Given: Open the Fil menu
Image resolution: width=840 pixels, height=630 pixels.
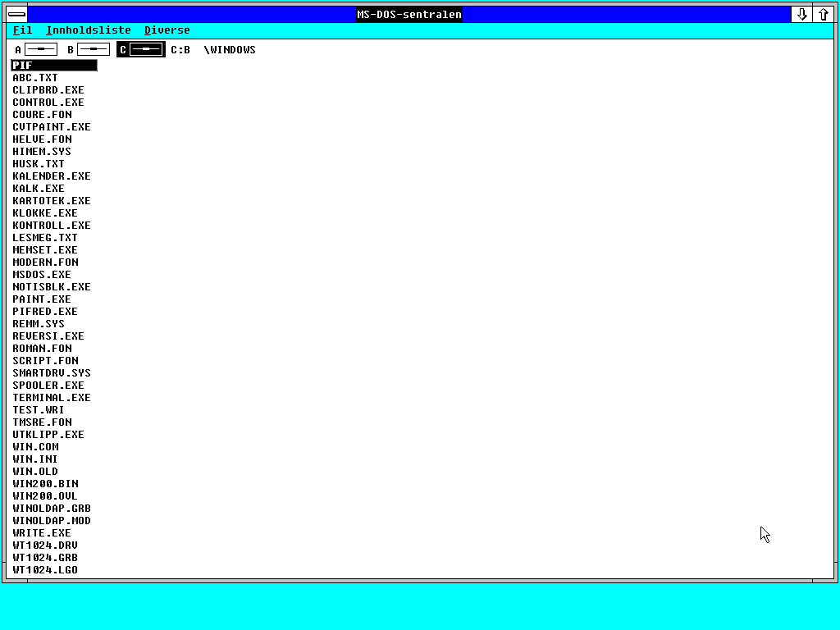Looking at the screenshot, I should pyautogui.click(x=22, y=30).
